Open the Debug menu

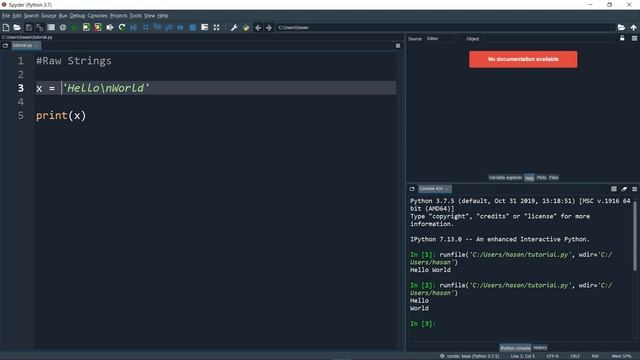click(77, 16)
